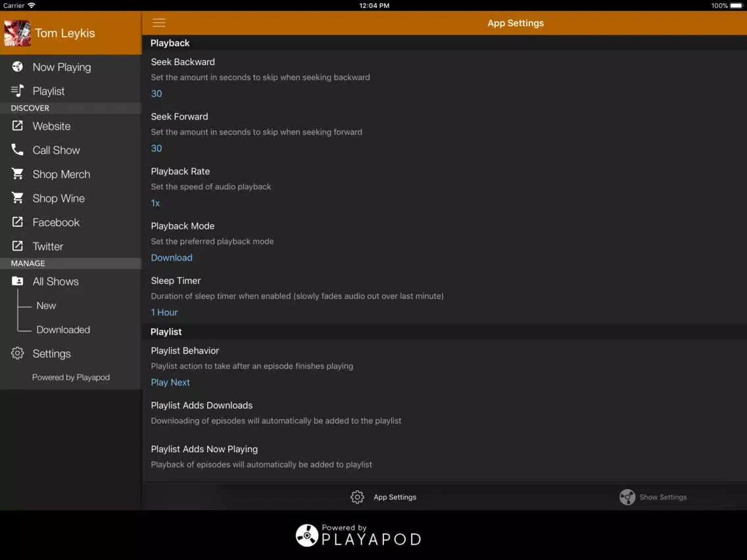Click the Call Show phone icon

pyautogui.click(x=18, y=149)
